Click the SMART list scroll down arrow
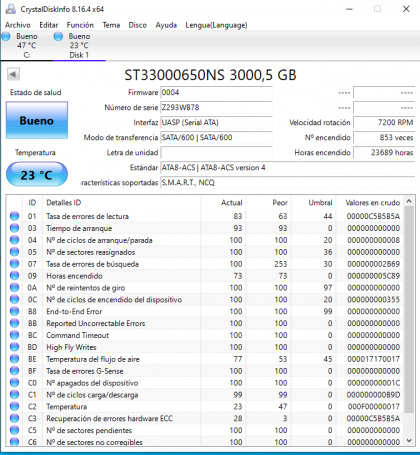This screenshot has height=455, width=420. pos(409,441)
